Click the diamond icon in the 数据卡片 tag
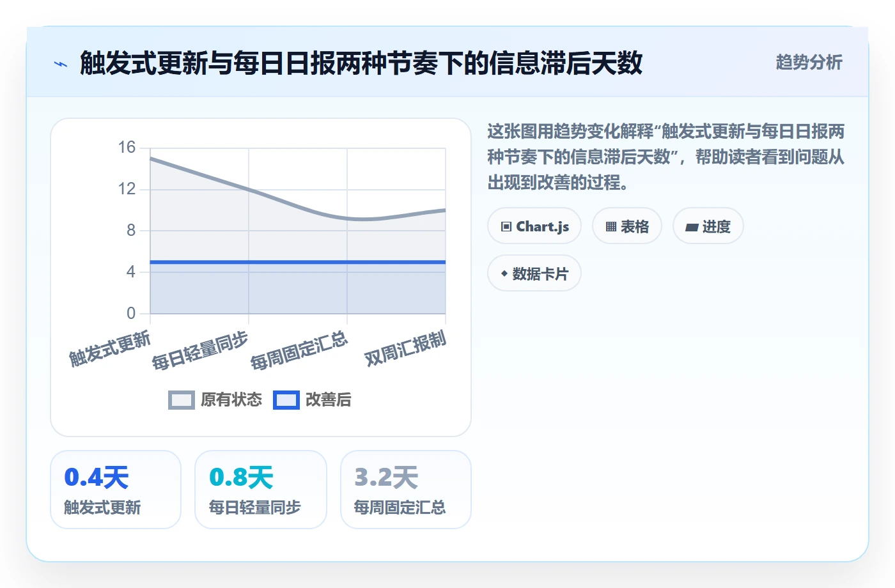 pyautogui.click(x=504, y=274)
